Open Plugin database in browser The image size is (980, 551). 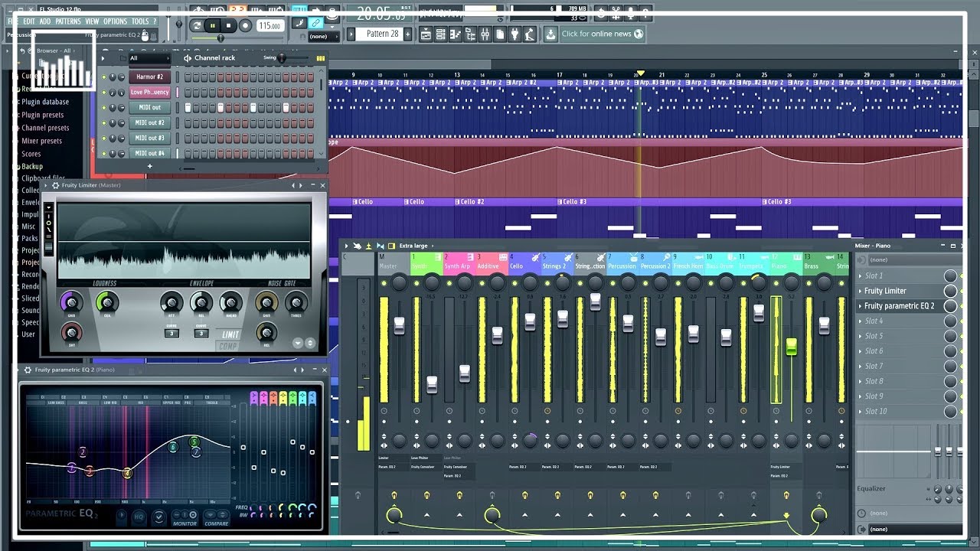tap(45, 102)
